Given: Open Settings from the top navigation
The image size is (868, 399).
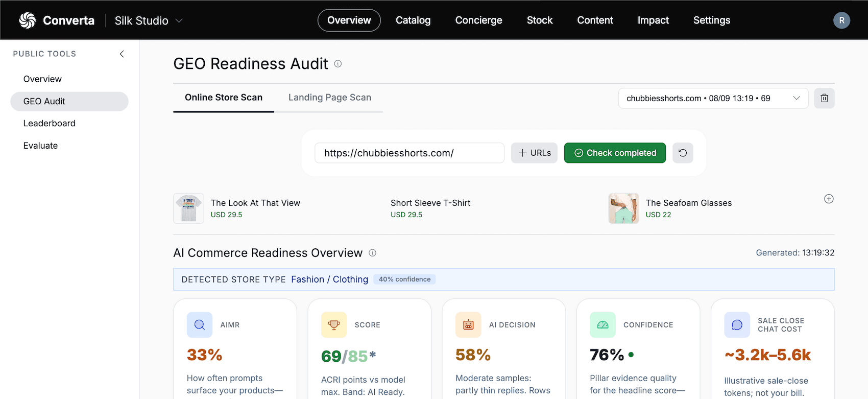Looking at the screenshot, I should click(x=712, y=20).
